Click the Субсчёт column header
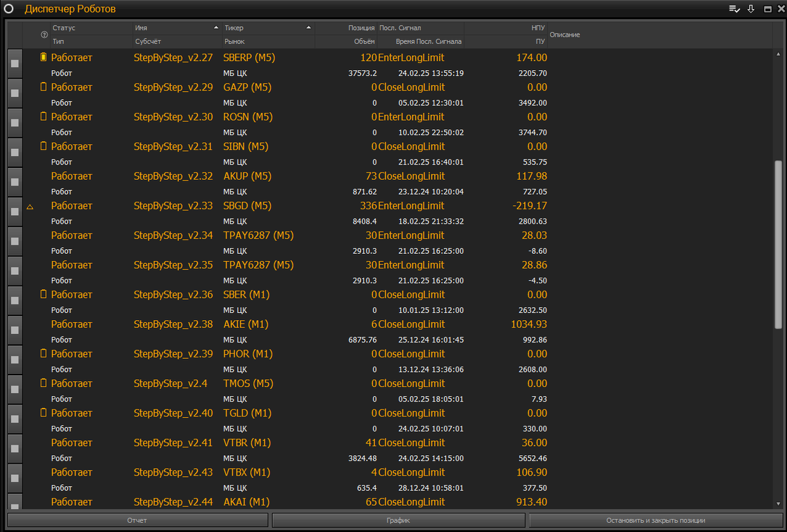Screen dimensions: 787x532 tap(148, 41)
